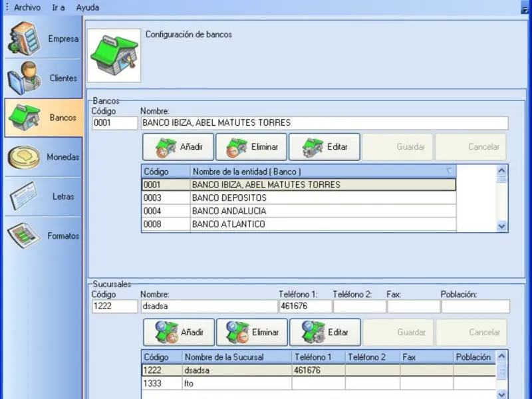Open the Ayuda menu
Viewport: 532px width, 399px height.
point(88,7)
